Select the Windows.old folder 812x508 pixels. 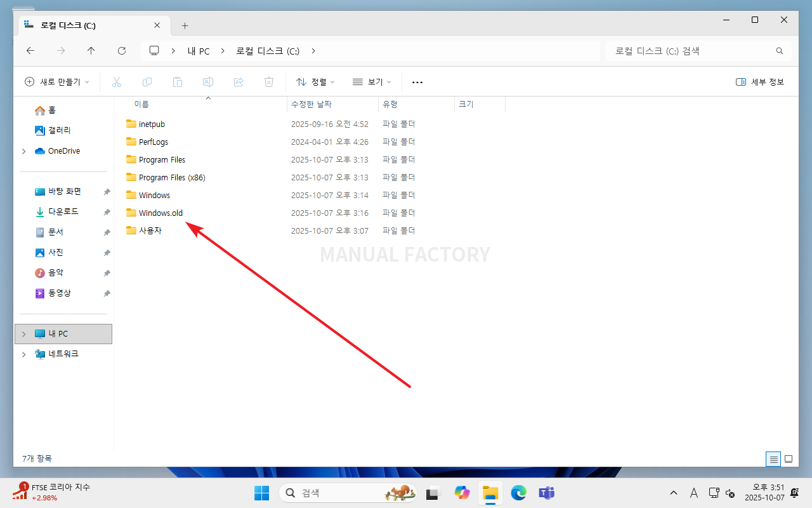(x=160, y=213)
